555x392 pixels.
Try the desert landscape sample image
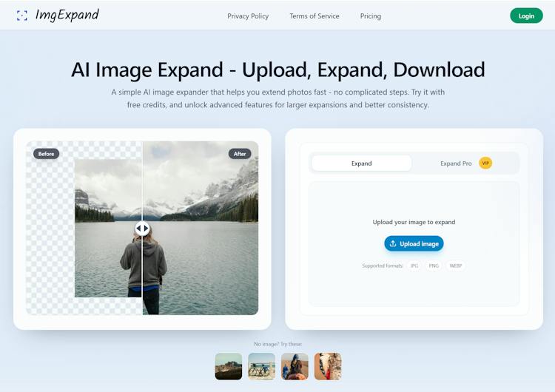[229, 366]
